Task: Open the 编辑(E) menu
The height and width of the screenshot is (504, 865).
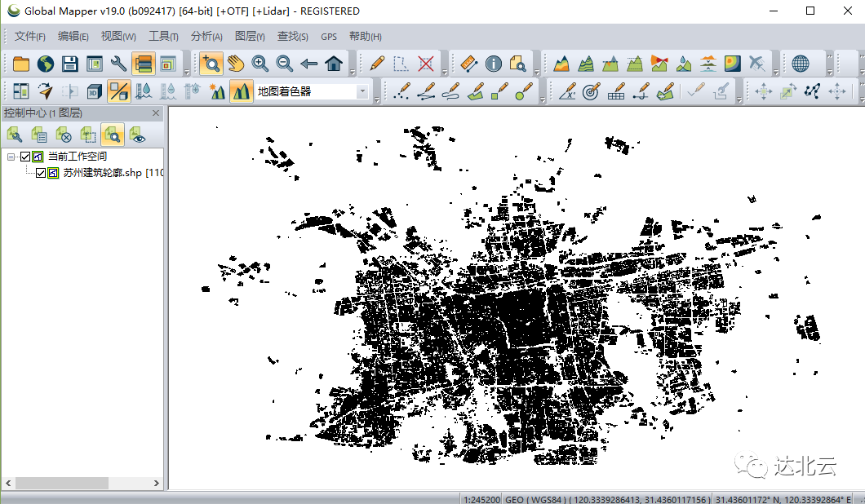Action: [x=73, y=37]
